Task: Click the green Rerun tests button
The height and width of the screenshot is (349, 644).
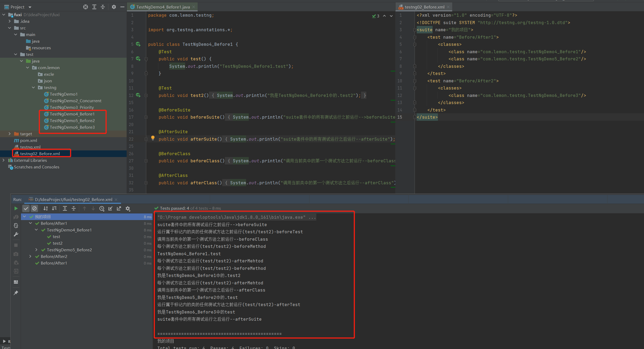Action: point(16,208)
